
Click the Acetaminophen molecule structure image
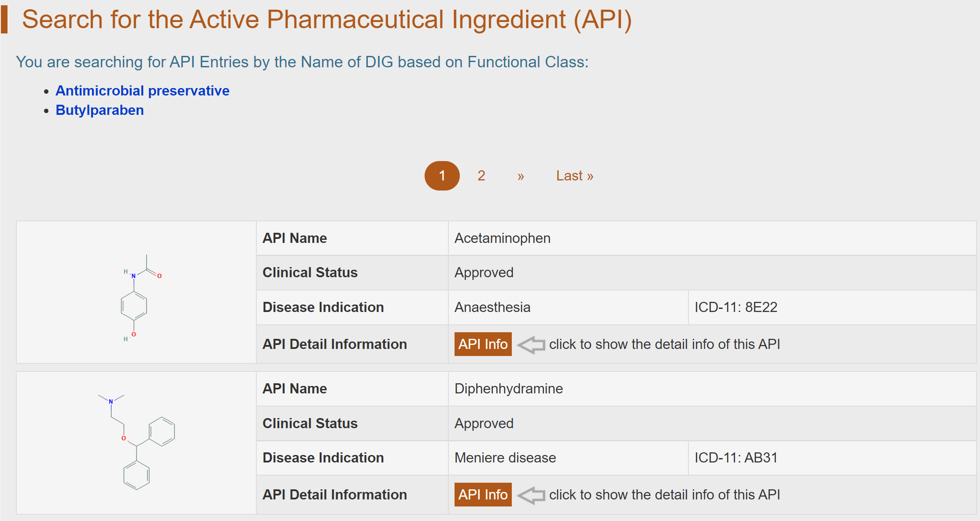point(136,298)
